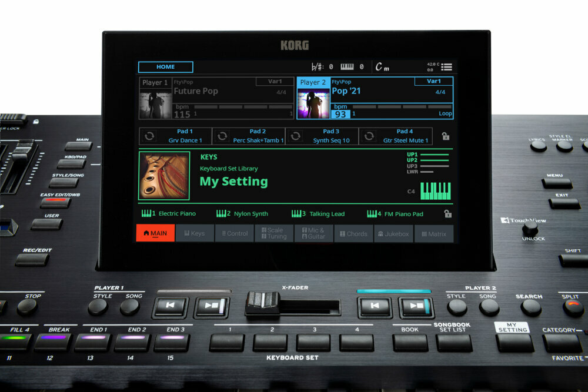This screenshot has width=588, height=392.
Task: Toggle the Keyboard Set row lock
Action: pos(447,214)
